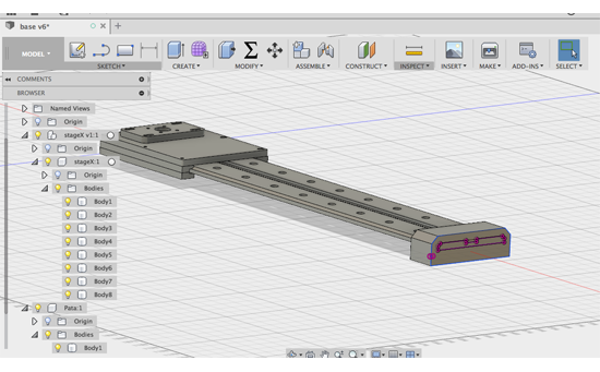Screen dimensions: 600x372
Task: Toggle visibility lightbulb of Body3
Action: (x=68, y=228)
